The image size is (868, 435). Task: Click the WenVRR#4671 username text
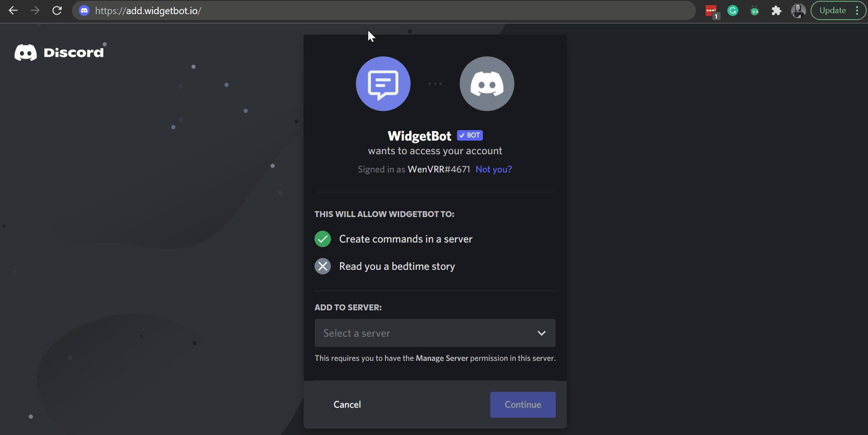pyautogui.click(x=439, y=169)
